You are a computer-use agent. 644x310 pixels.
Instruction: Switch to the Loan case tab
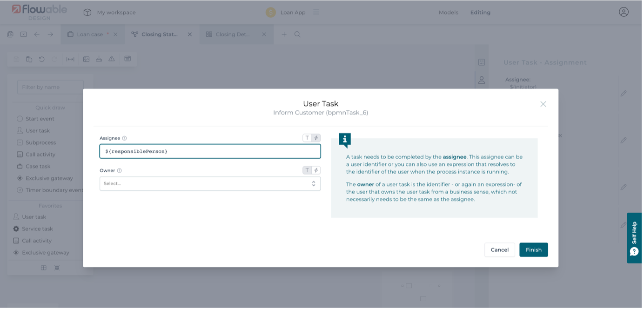[89, 34]
